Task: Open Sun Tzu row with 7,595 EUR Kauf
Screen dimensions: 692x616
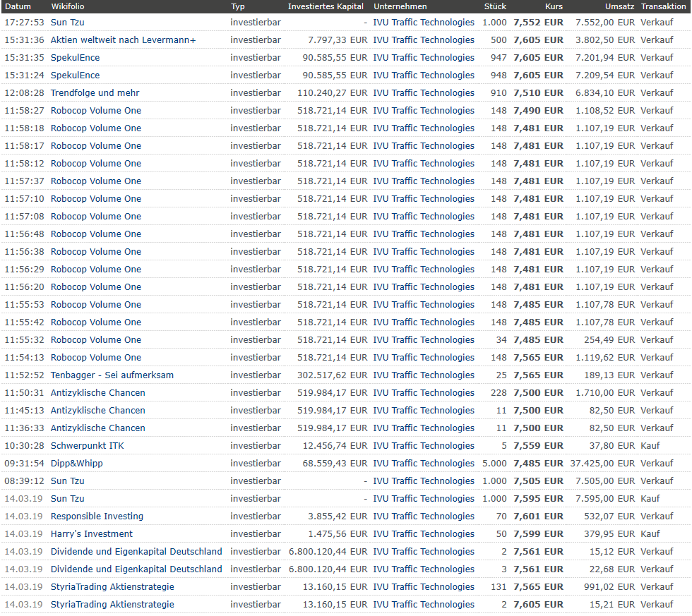Action: click(68, 499)
